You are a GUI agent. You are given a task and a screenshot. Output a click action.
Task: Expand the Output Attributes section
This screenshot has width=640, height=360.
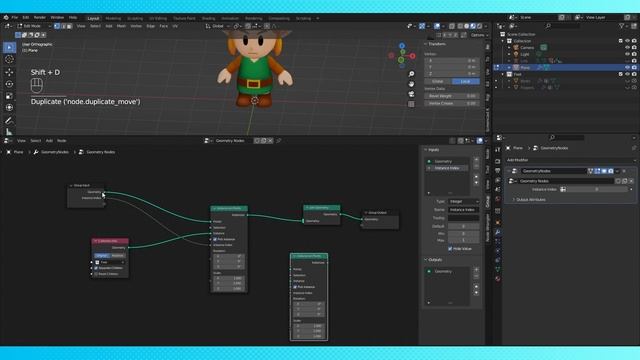pos(531,200)
